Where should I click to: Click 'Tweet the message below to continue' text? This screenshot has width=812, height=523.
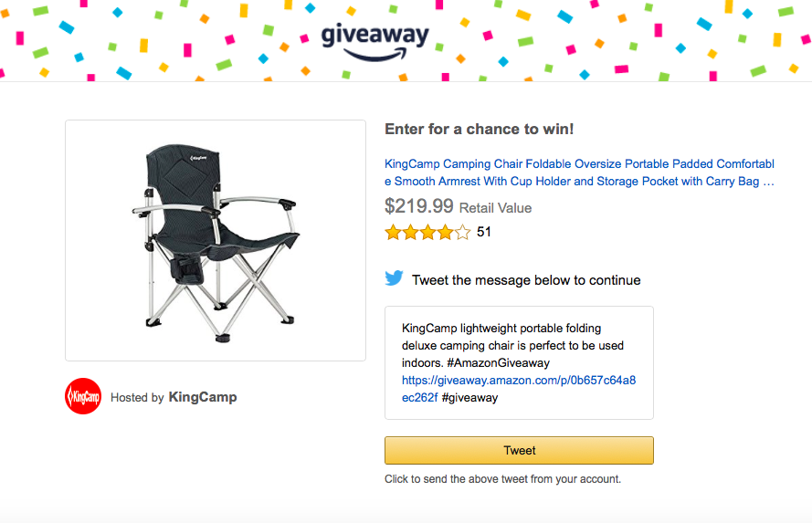526,280
